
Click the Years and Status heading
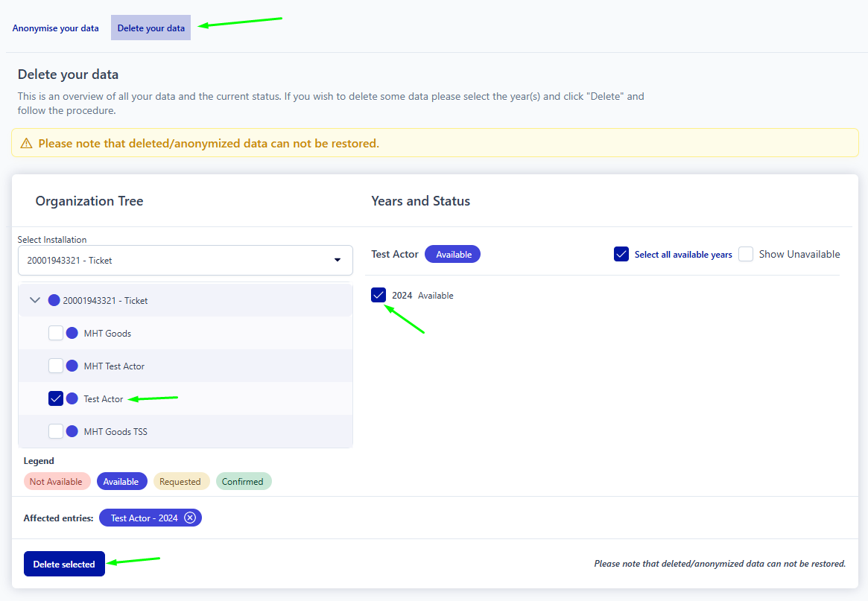pos(421,201)
